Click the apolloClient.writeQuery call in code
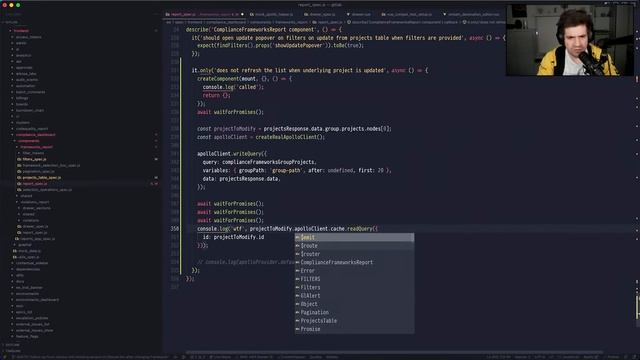Image resolution: width=640 pixels, height=360 pixels. tap(232, 154)
